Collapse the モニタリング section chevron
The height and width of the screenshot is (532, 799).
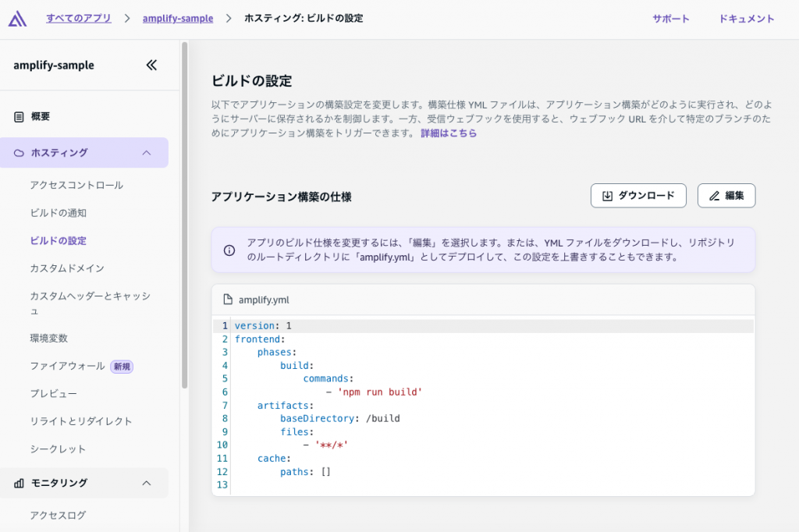pyautogui.click(x=146, y=483)
